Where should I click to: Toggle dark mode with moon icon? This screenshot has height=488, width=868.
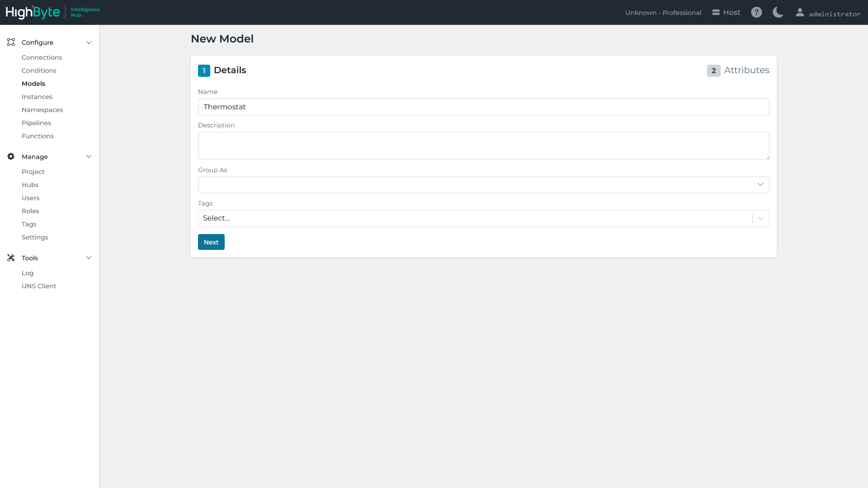click(778, 12)
